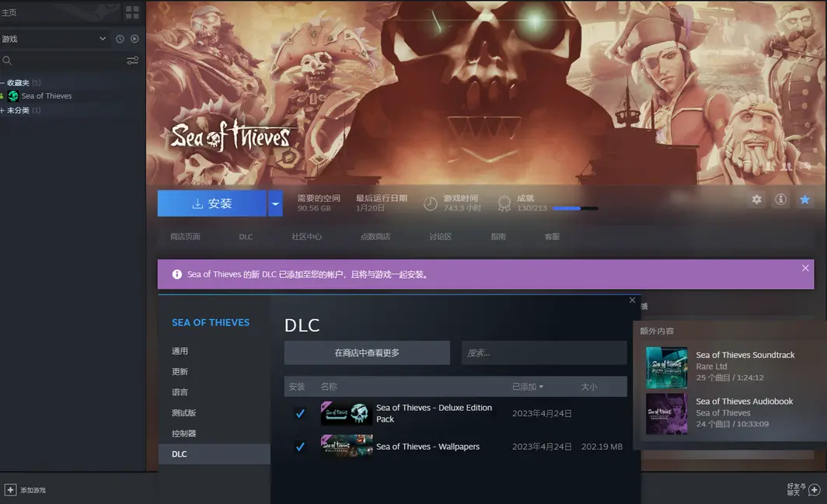Click 'Sea of Thieves - Wallpapers' name
This screenshot has height=504, width=827.
click(x=427, y=447)
